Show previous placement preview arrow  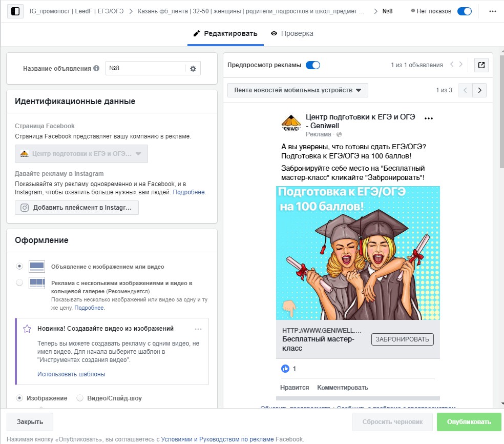pos(465,90)
